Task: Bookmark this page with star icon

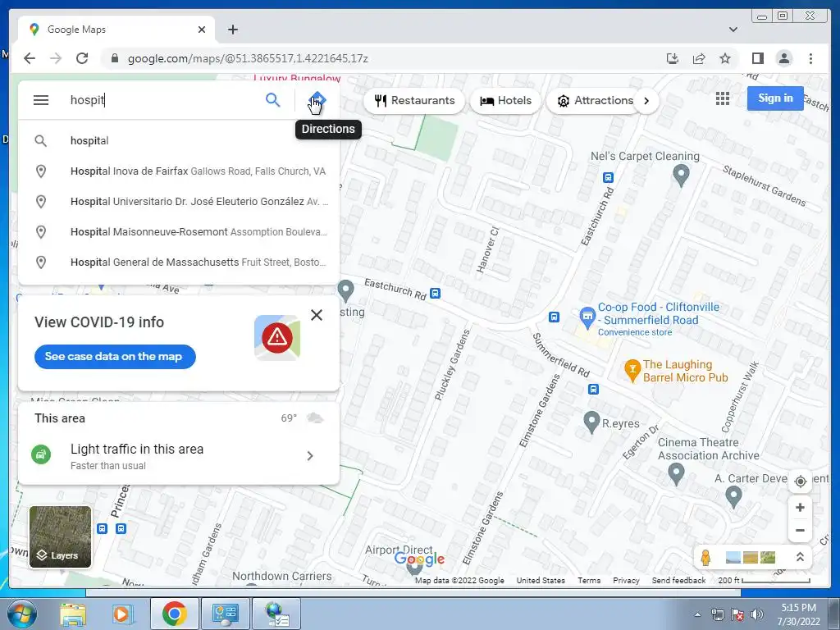Action: [x=725, y=58]
